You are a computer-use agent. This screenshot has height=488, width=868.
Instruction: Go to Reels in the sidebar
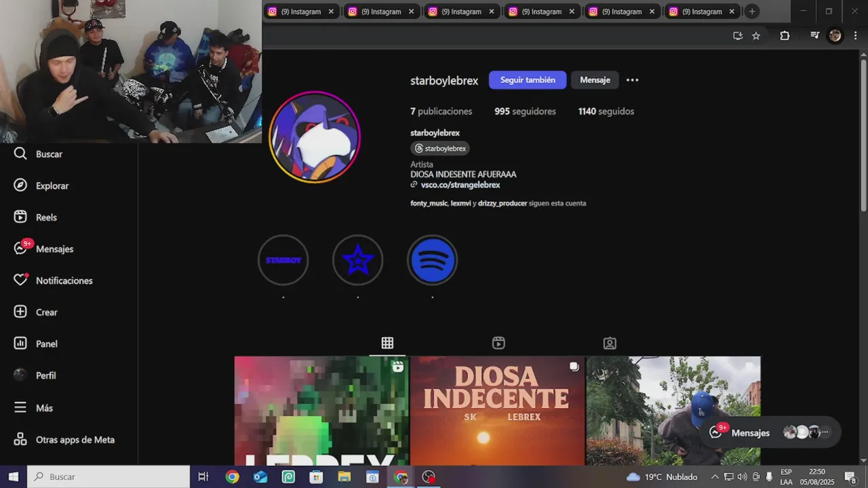coord(36,218)
